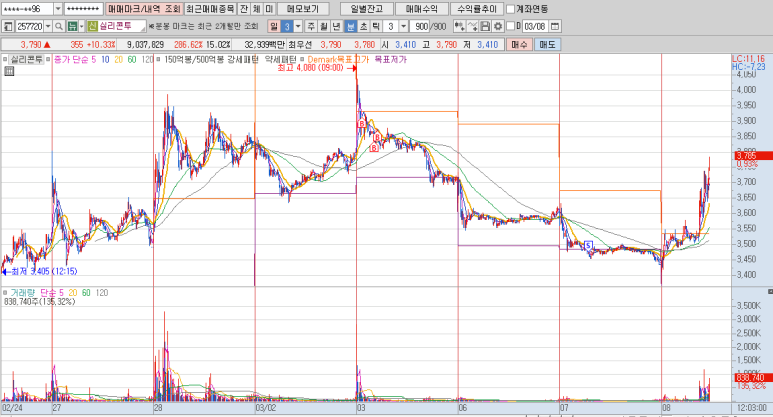
Task: Click the 02/24 date label on time axis
Action: click(x=12, y=408)
